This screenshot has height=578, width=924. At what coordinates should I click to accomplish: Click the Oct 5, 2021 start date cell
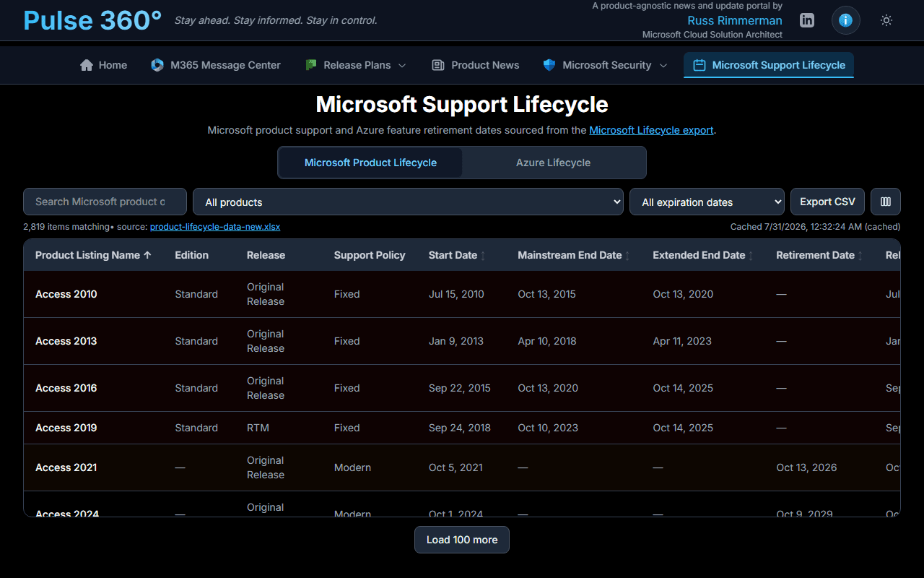[x=456, y=467]
